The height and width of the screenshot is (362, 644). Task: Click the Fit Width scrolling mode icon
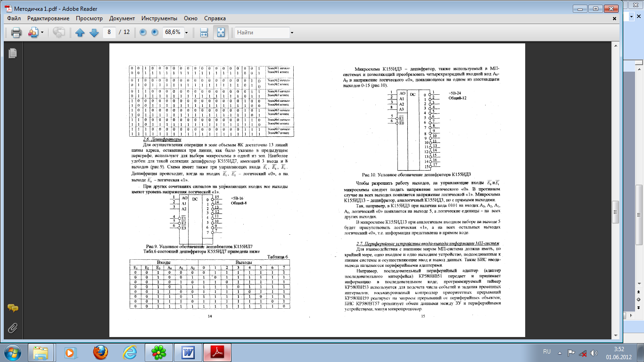point(204,33)
